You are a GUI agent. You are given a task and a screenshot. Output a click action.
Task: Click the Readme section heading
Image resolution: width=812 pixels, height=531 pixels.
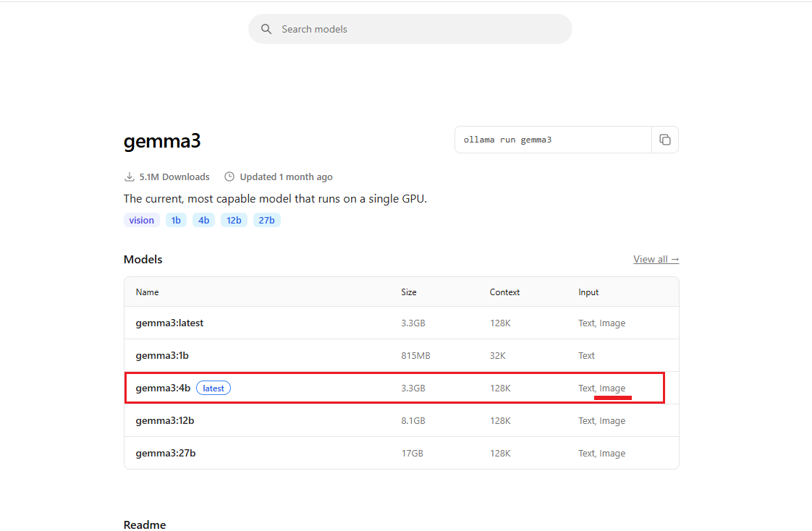(145, 524)
